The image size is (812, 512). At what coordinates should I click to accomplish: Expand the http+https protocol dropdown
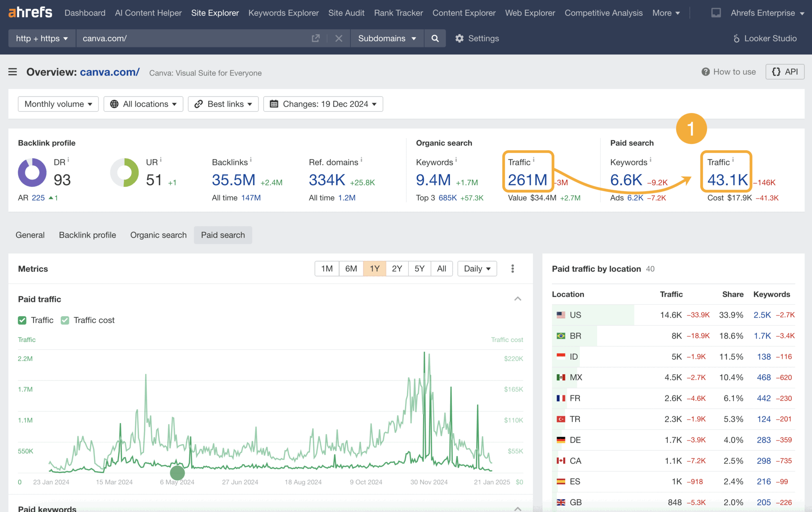(41, 38)
